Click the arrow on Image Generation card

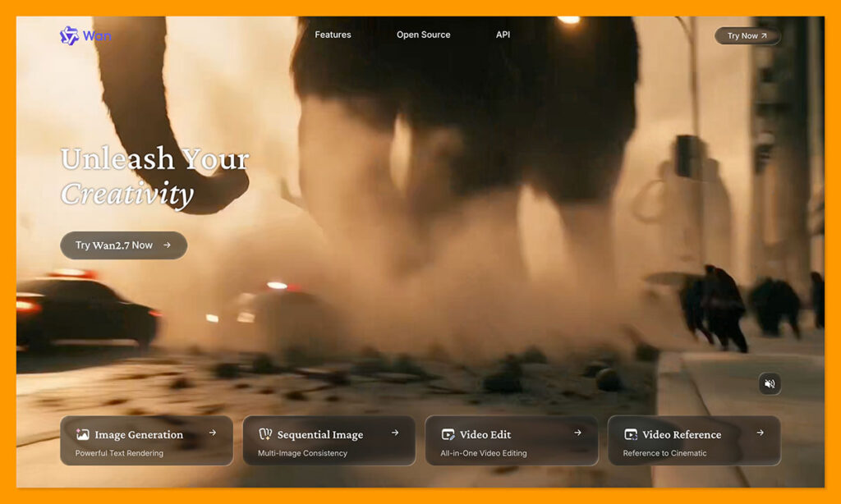point(213,433)
